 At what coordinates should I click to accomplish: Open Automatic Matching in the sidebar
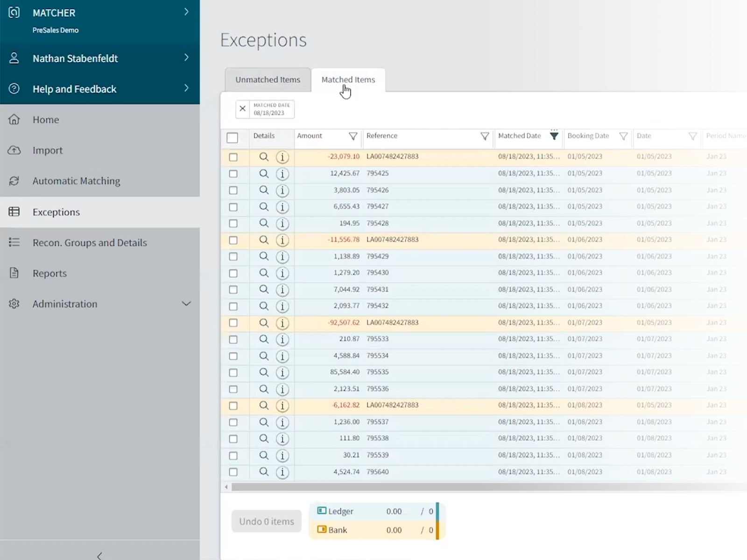(x=76, y=181)
